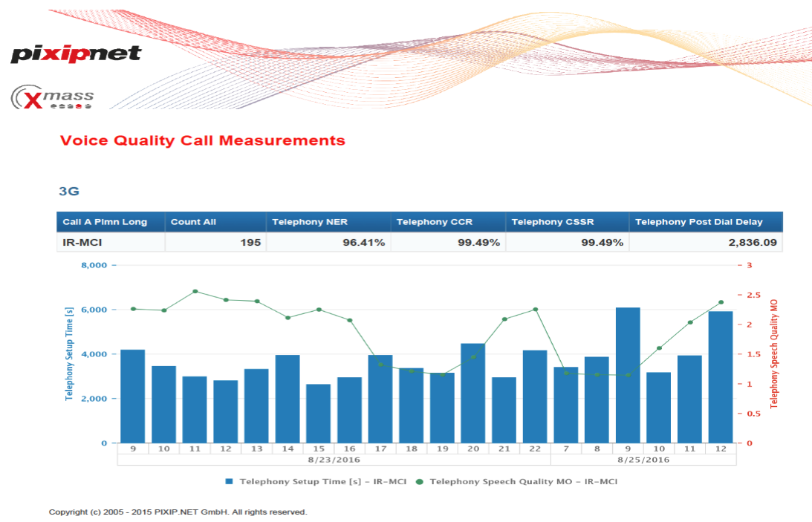The image size is (812, 522).
Task: Click the green circle legend marker
Action: pos(420,482)
